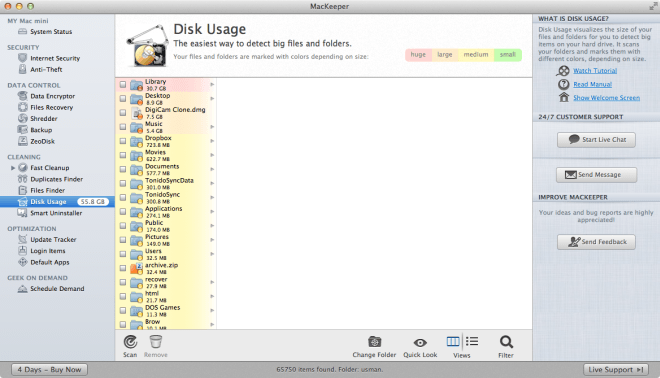Click the medium color legend swatch
Screen dimensions: 660x378
476,55
